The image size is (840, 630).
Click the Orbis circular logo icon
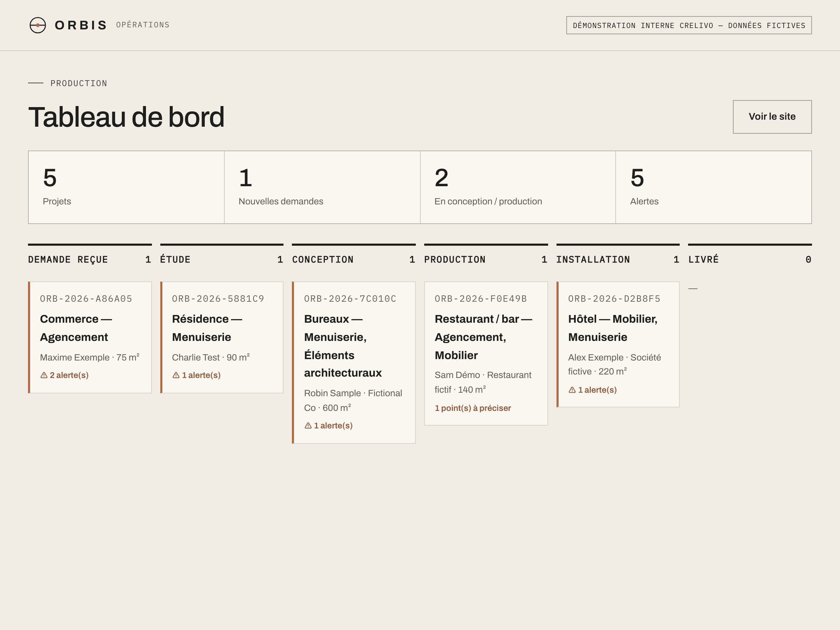coord(37,25)
